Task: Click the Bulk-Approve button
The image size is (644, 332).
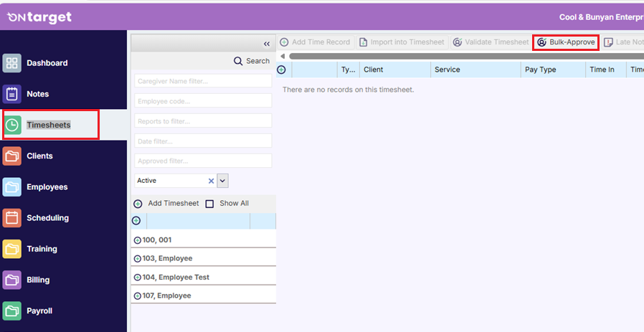Action: pyautogui.click(x=566, y=42)
